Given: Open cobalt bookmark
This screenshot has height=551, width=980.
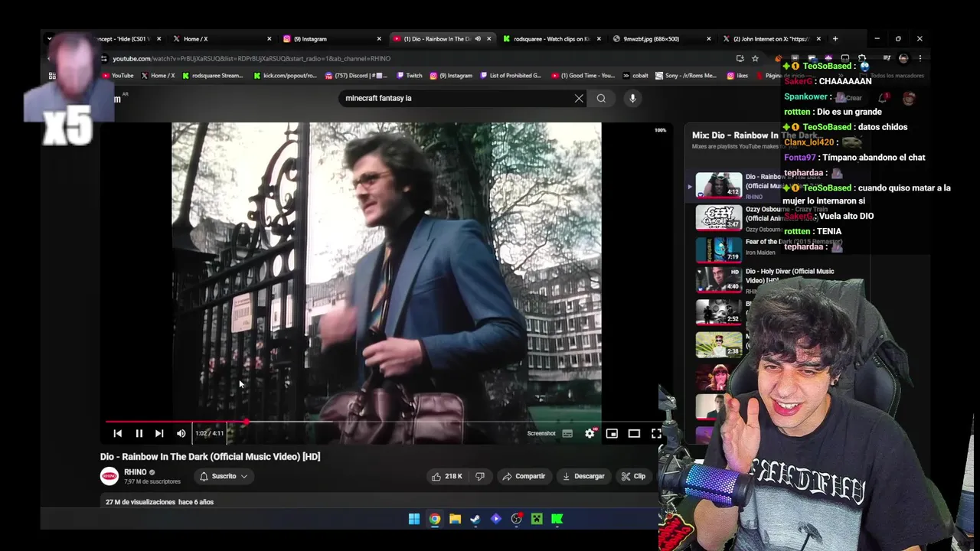Looking at the screenshot, I should [635, 76].
